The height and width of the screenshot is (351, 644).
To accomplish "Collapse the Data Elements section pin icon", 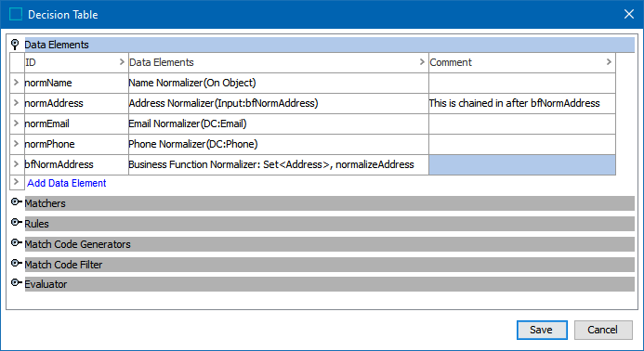I will 15,44.
